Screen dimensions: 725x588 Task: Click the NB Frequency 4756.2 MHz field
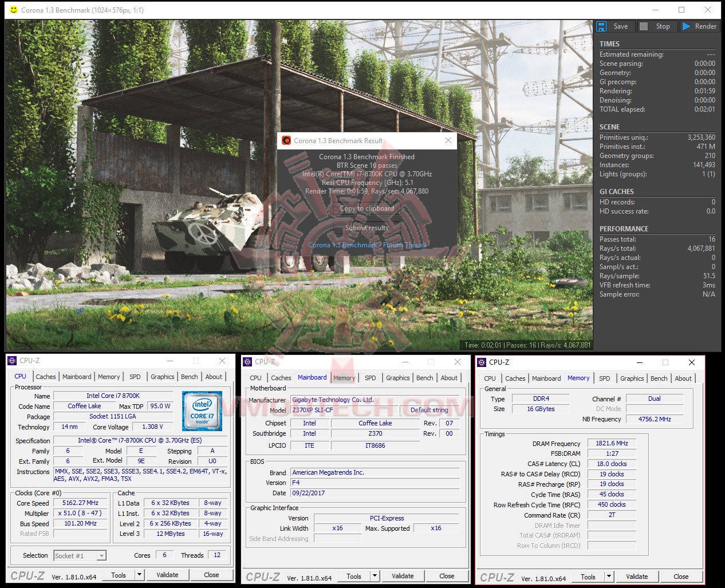point(655,419)
